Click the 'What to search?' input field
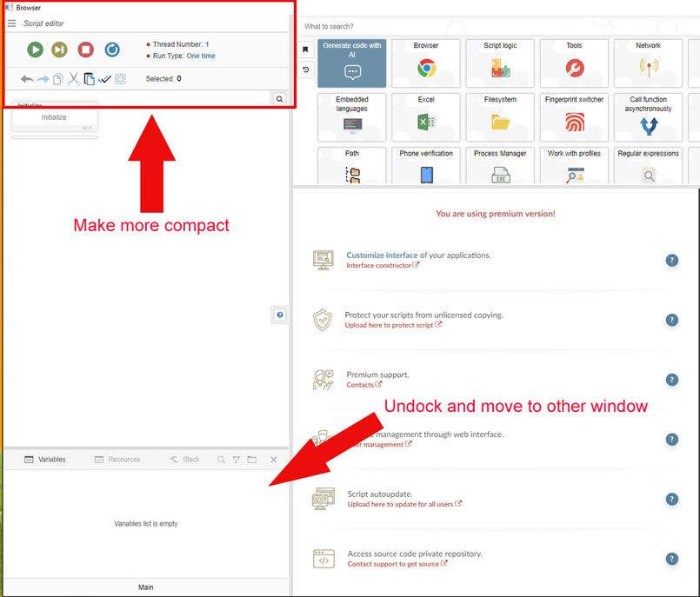 (496, 27)
